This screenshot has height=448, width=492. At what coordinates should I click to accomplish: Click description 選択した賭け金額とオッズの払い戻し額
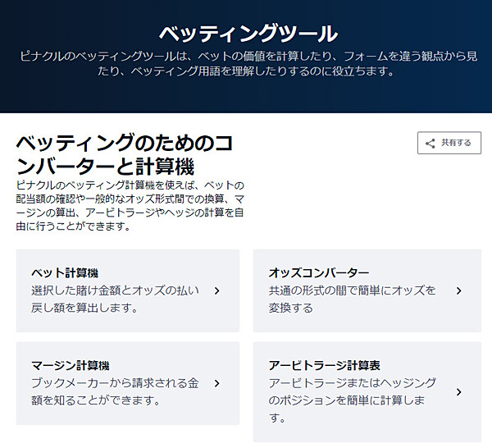[x=115, y=299]
